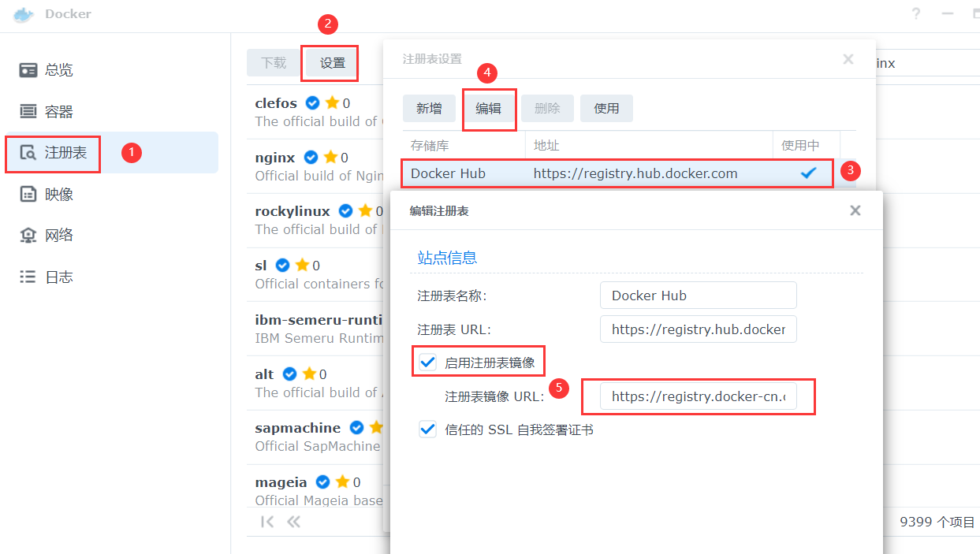Go to previous page using double-chevron icon
The width and height of the screenshot is (980, 554).
pyautogui.click(x=293, y=522)
